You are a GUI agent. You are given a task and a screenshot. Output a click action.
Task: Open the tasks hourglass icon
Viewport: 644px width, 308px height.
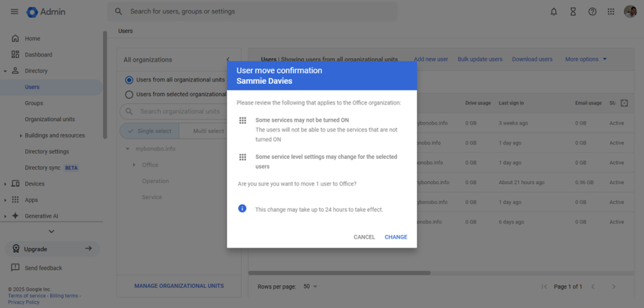click(573, 11)
